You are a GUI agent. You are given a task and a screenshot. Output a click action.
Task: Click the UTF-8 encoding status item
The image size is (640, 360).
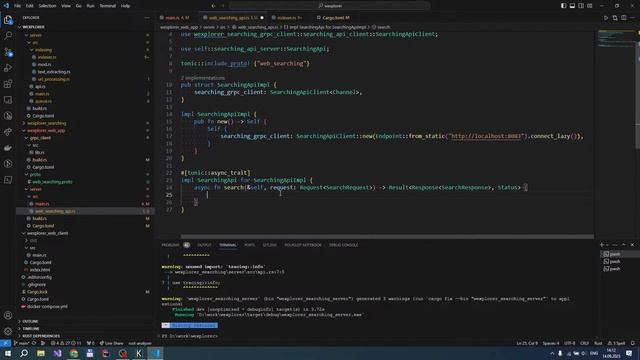tap(569, 343)
